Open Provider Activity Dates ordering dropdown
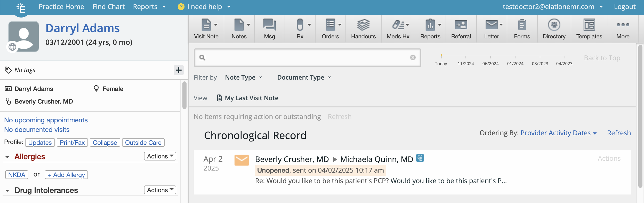Screen dimensions: 644x203 [558, 133]
